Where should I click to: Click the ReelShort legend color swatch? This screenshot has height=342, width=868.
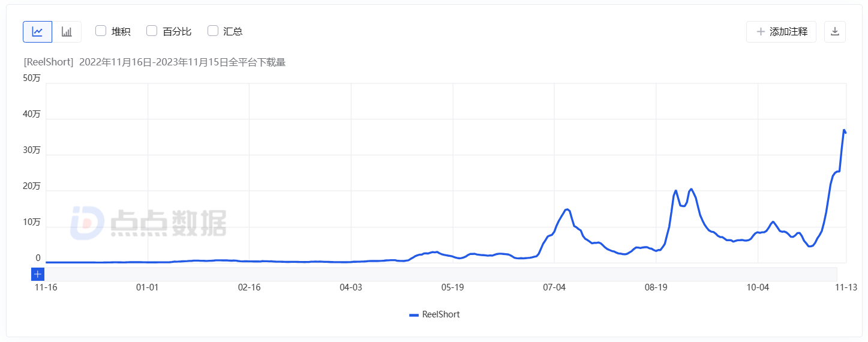point(414,314)
